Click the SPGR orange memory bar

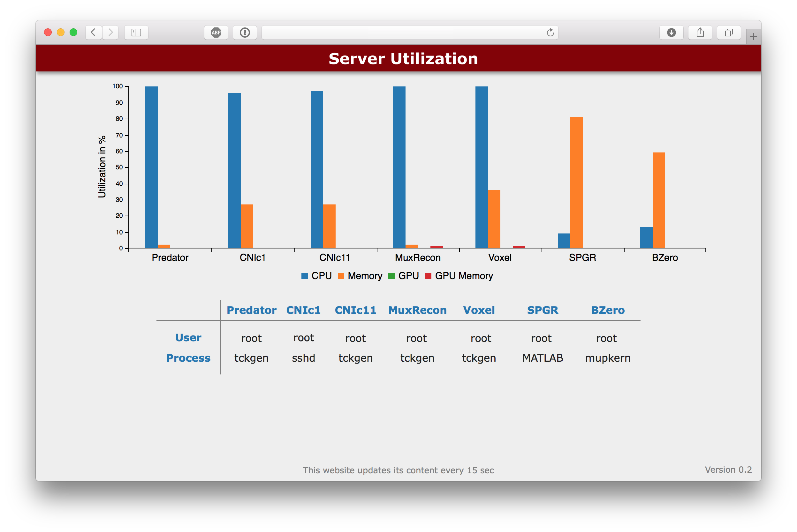(576, 182)
